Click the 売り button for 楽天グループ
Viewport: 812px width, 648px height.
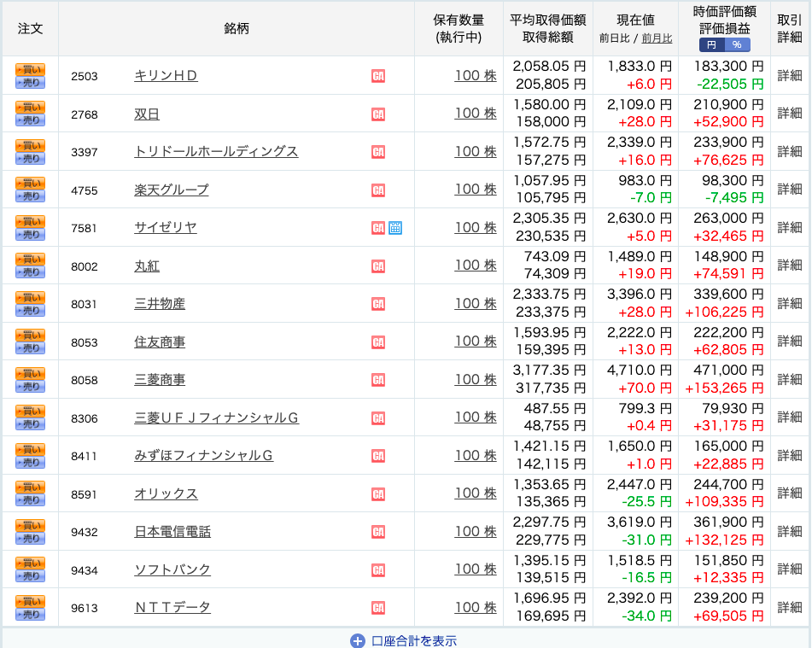(x=30, y=196)
